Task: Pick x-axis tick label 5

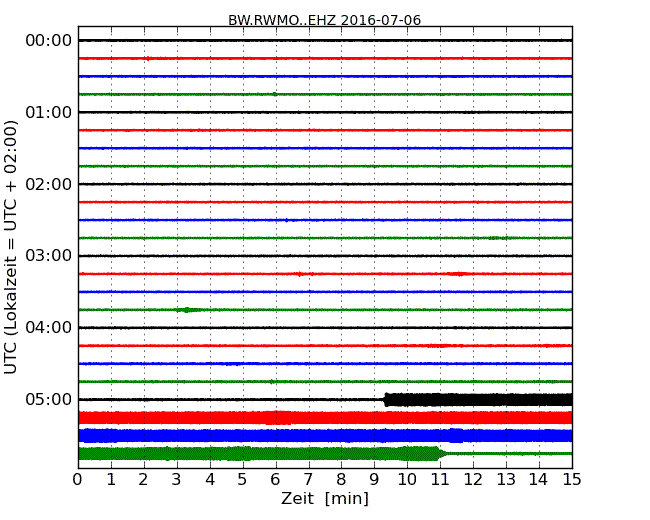Action: [x=243, y=480]
